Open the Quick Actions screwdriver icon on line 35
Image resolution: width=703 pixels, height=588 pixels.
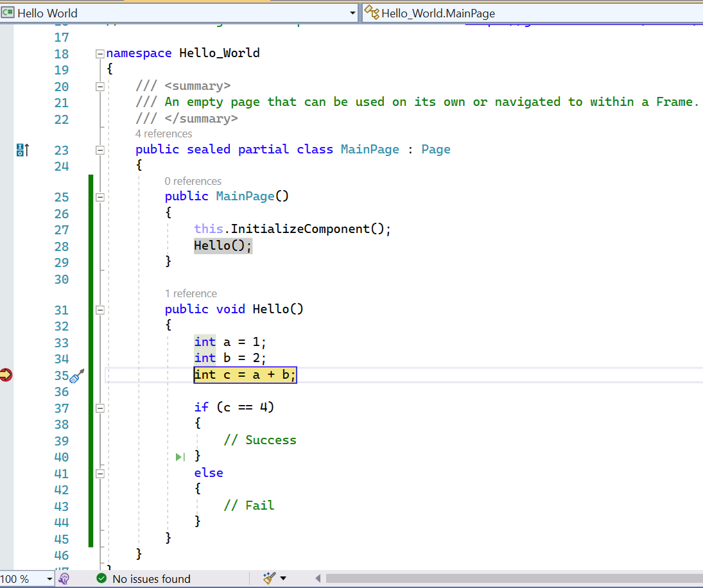77,376
